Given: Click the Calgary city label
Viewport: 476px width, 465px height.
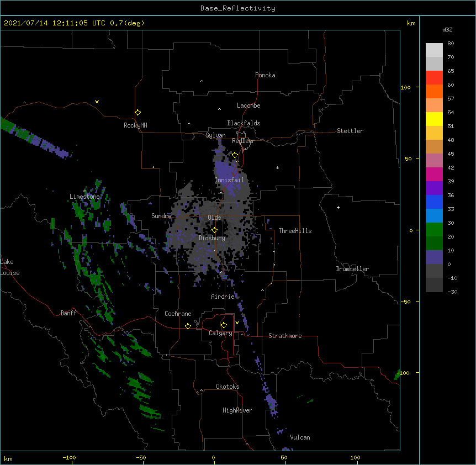Looking at the screenshot, I should point(220,333).
